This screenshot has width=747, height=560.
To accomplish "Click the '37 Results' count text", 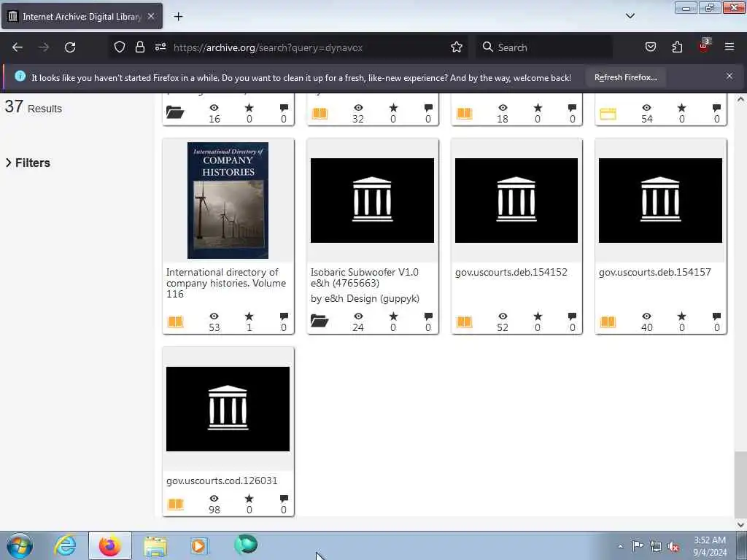I will pyautogui.click(x=34, y=107).
